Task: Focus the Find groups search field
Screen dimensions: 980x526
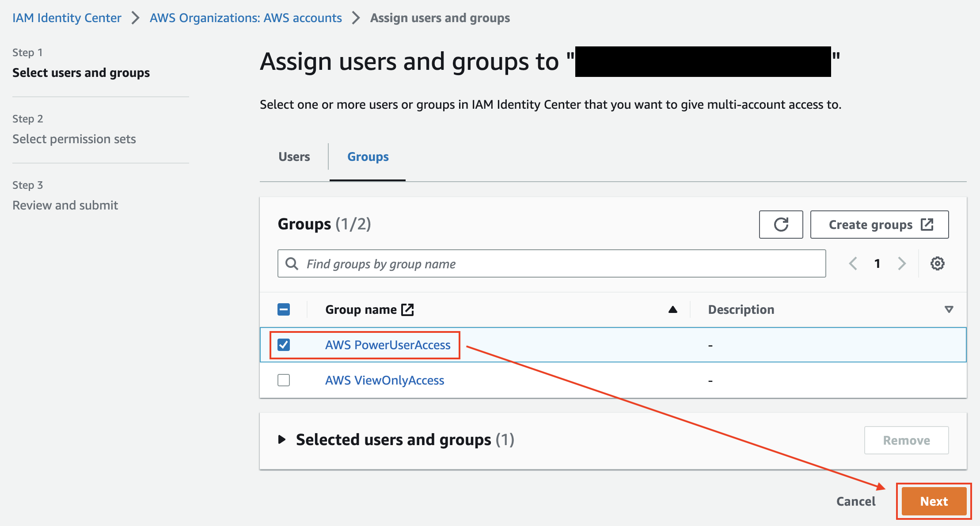Action: coord(551,263)
